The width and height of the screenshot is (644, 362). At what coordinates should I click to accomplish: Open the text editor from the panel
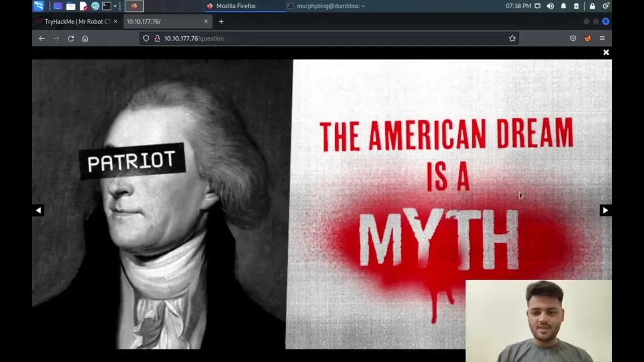tap(84, 6)
